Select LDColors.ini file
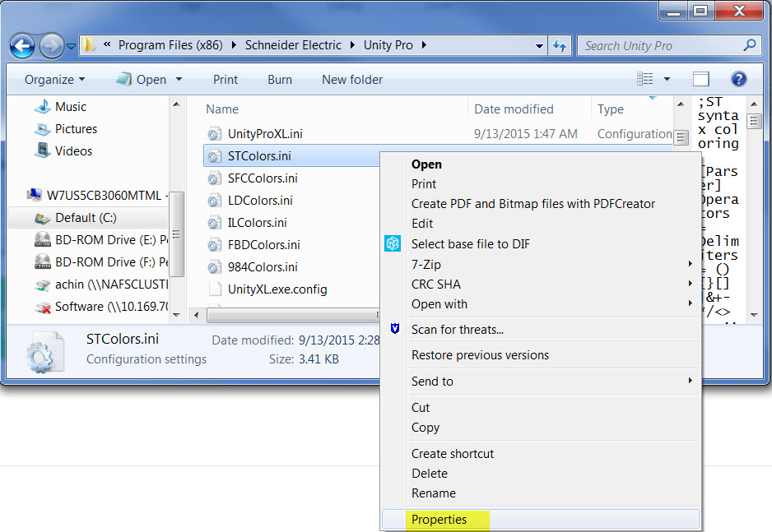Image resolution: width=772 pixels, height=532 pixels. click(260, 200)
